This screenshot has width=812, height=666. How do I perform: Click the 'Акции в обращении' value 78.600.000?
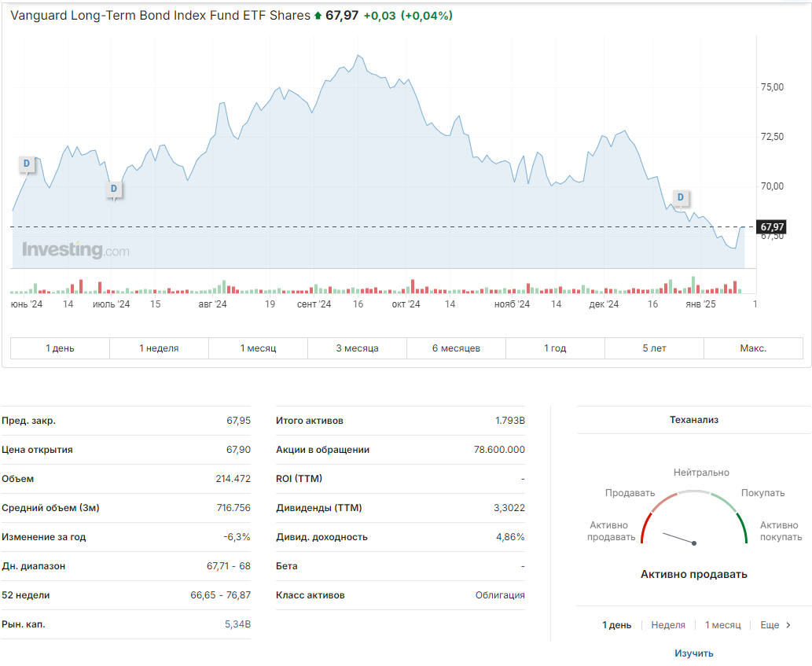click(x=499, y=450)
